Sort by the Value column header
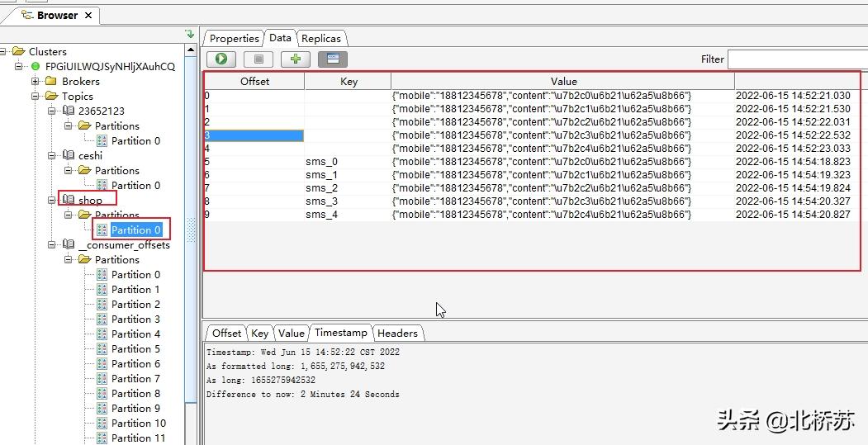This screenshot has height=445, width=868. tap(563, 82)
